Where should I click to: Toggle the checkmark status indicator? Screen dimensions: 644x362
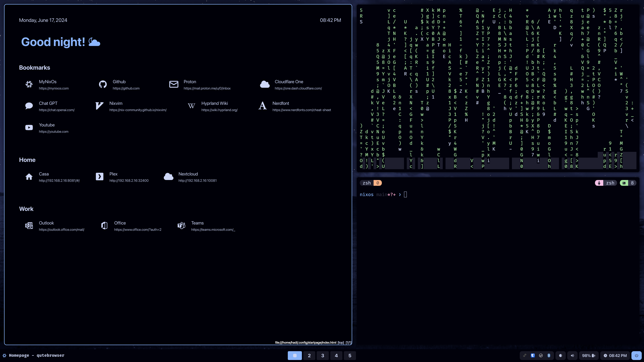(x=541, y=355)
